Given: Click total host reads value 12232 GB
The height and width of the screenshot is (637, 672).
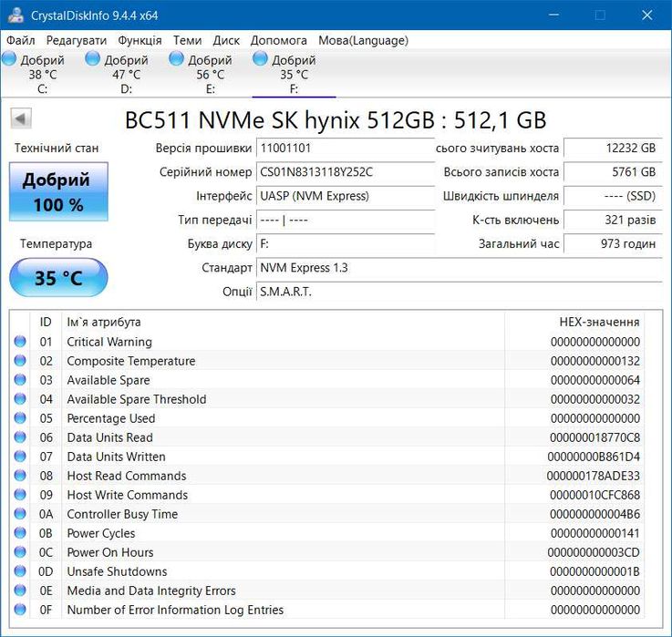Looking at the screenshot, I should coord(613,149).
